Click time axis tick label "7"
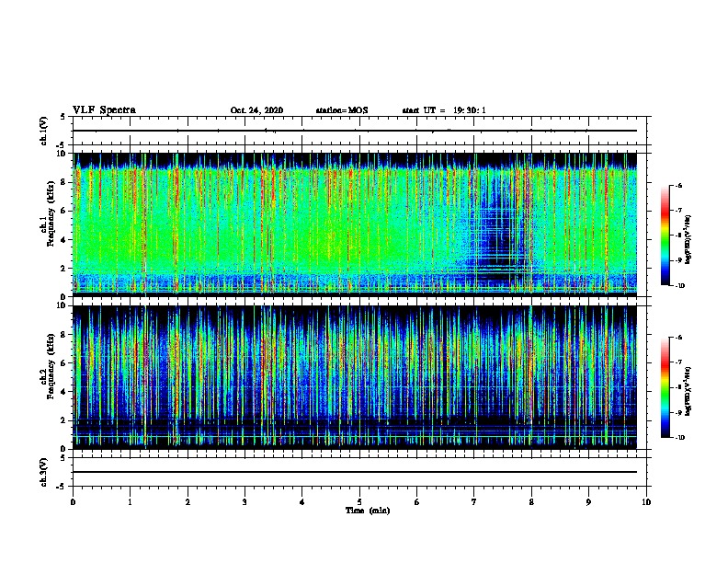This screenshot has width=728, height=563. [474, 502]
